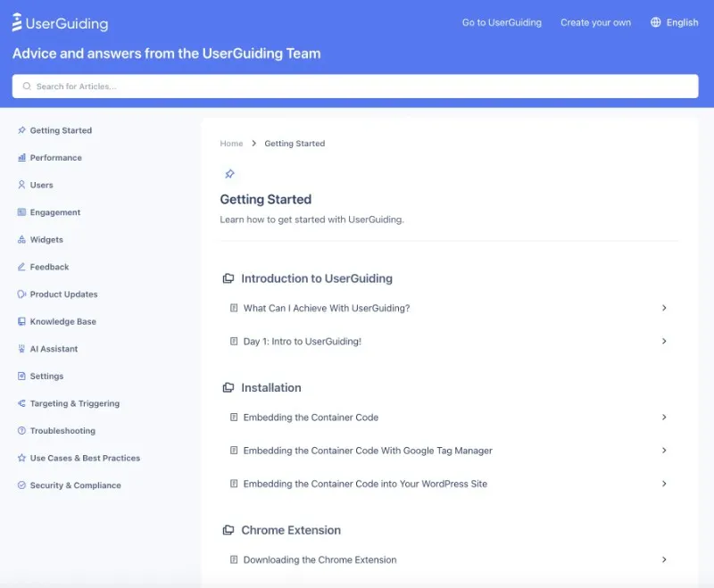Select the Knowledge Base sidebar icon
This screenshot has width=714, height=588.
21,321
